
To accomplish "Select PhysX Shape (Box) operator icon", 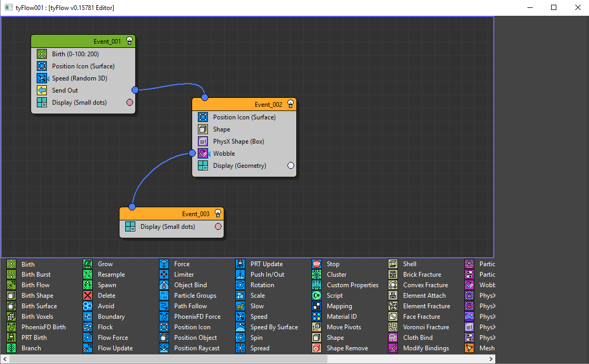I will click(x=203, y=141).
